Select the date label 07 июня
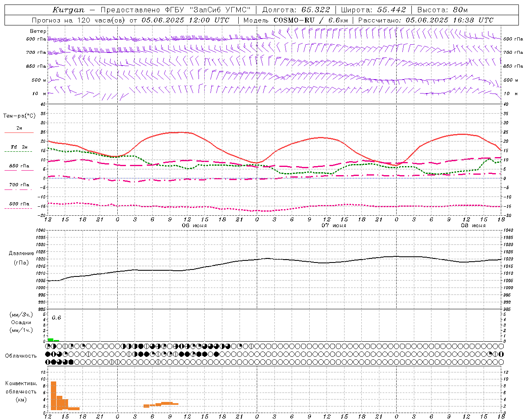The height and width of the screenshot is (420, 525). pyautogui.click(x=333, y=226)
